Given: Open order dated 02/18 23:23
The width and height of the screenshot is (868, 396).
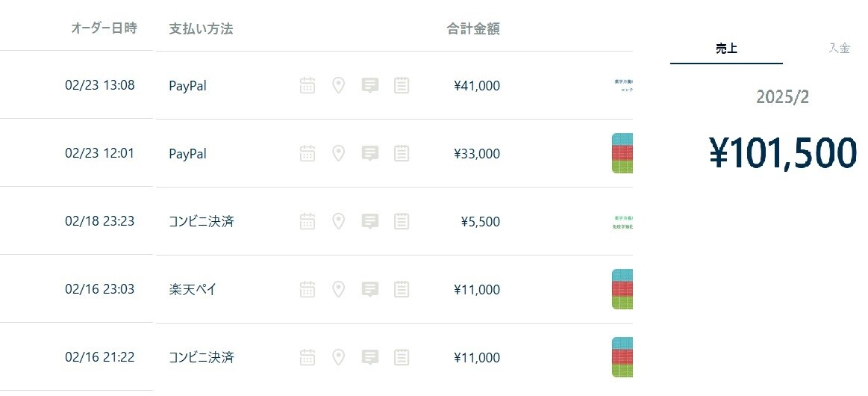Looking at the screenshot, I should point(100,221).
